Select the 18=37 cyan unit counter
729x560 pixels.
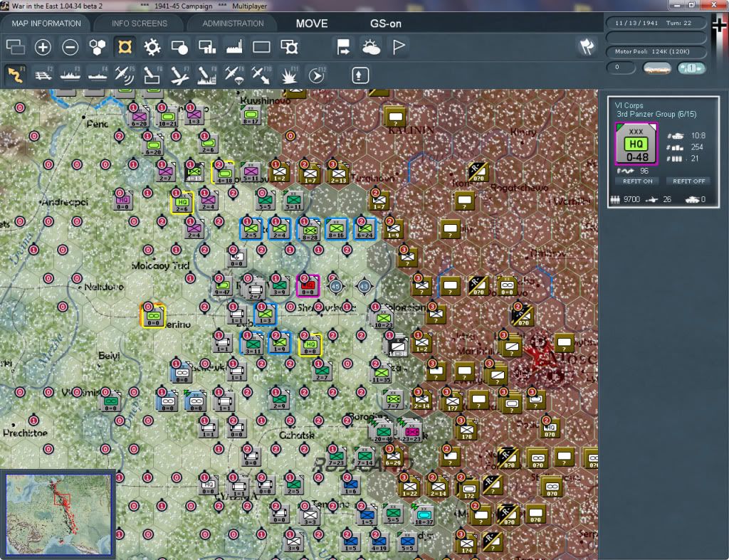point(423,514)
